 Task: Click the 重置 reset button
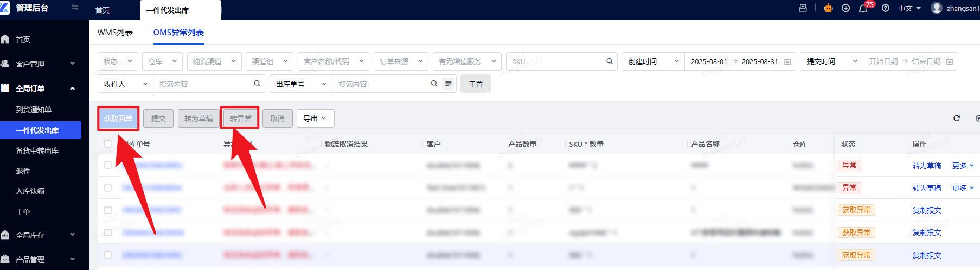coord(476,84)
